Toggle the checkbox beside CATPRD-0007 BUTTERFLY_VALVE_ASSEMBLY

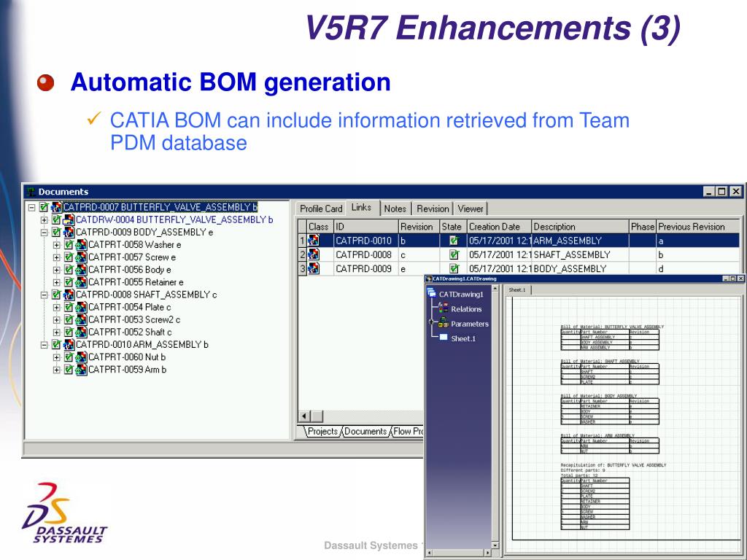tap(44, 207)
